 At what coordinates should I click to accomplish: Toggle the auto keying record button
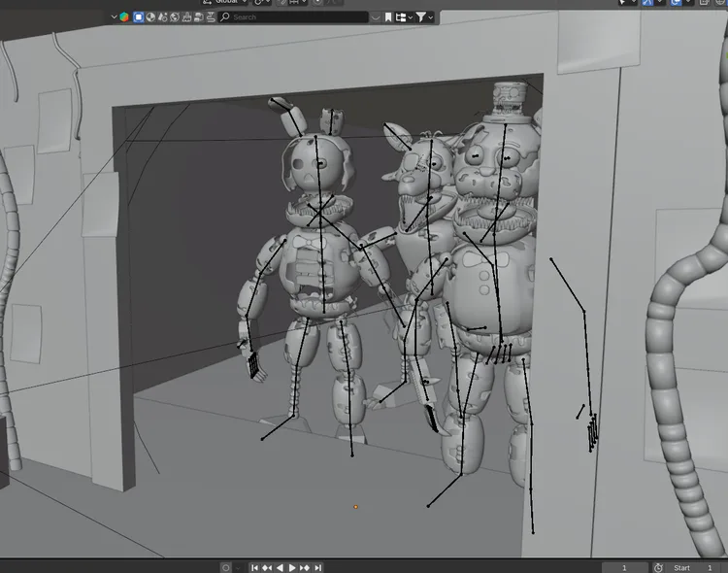225,567
